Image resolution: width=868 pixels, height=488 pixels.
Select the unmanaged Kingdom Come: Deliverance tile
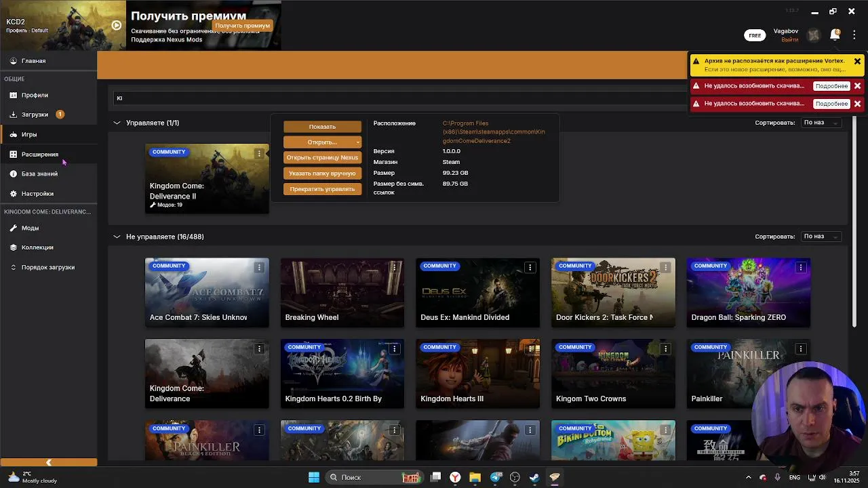pos(207,374)
